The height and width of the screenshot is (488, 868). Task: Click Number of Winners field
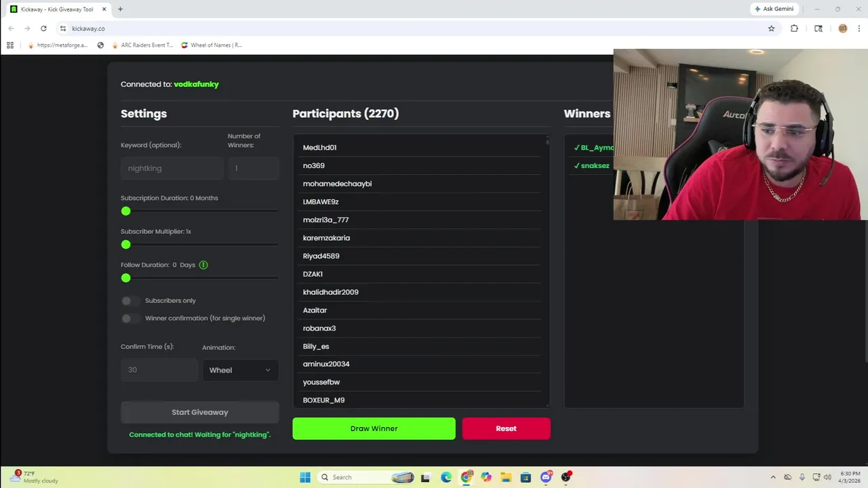(254, 168)
